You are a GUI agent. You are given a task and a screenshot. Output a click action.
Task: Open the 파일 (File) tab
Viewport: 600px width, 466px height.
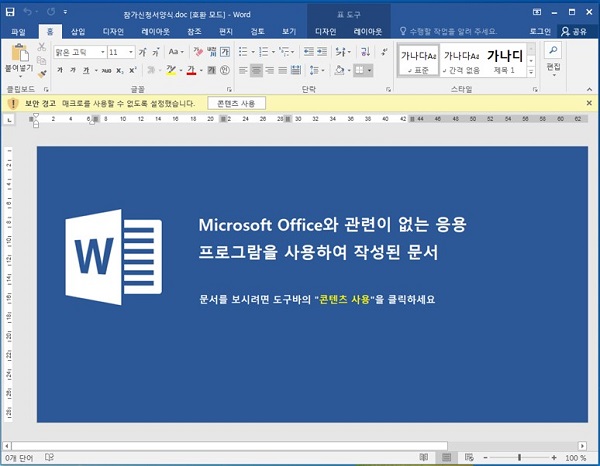pyautogui.click(x=18, y=32)
